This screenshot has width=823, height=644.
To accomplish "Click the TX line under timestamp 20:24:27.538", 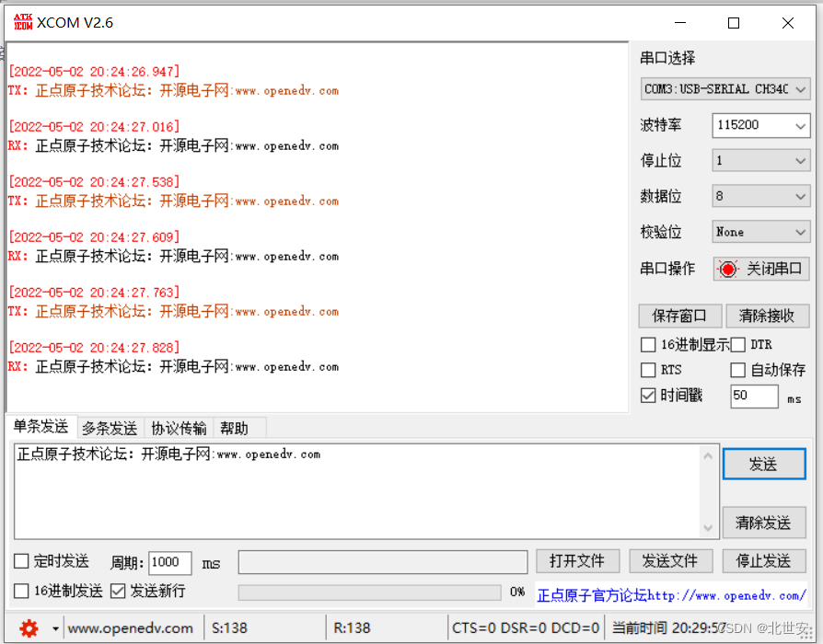I will pos(173,201).
